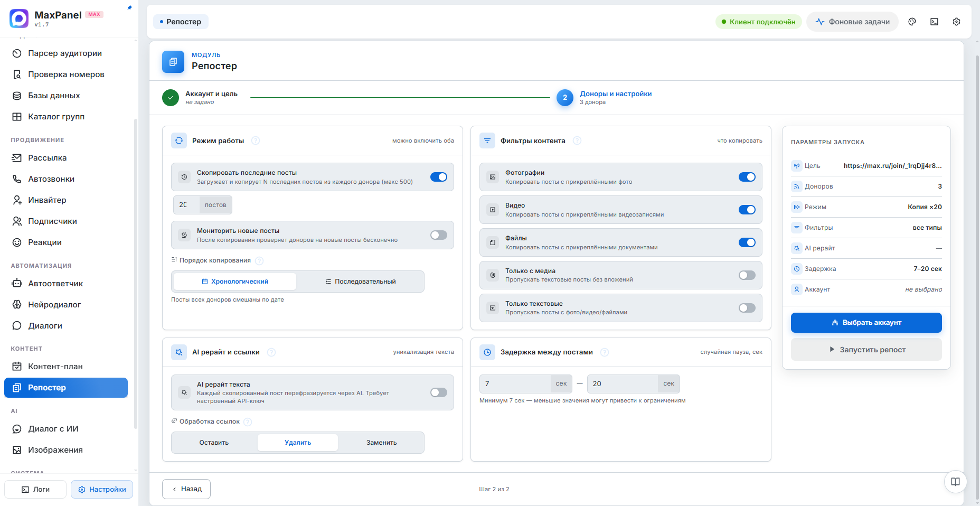Click the minimum delay field with 7
This screenshot has width=980, height=506.
click(x=515, y=384)
